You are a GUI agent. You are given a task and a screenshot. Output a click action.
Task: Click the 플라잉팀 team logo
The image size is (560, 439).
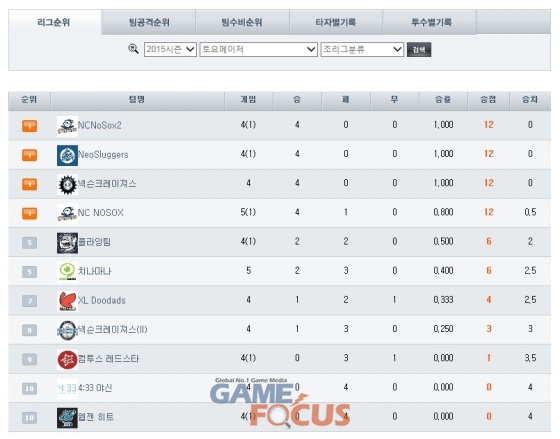pos(67,243)
